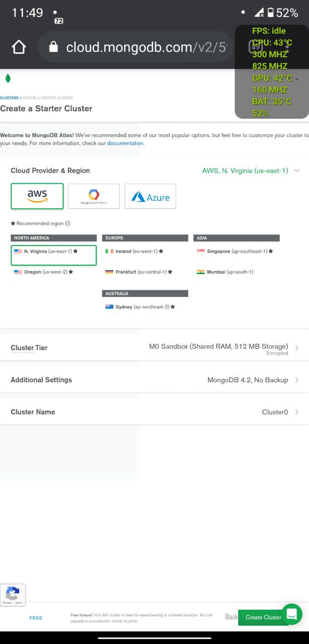Screen dimensions: 309x644
Task: Tap the browser home icon
Action: [19, 47]
